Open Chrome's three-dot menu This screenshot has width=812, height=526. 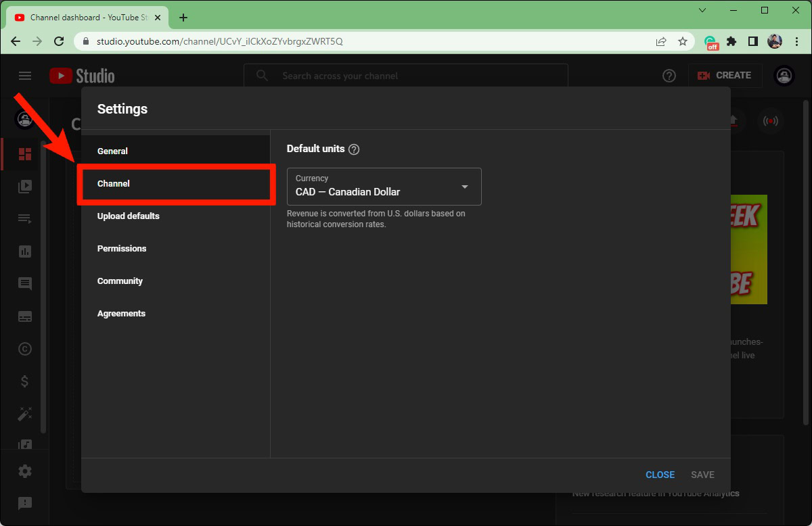click(796, 41)
